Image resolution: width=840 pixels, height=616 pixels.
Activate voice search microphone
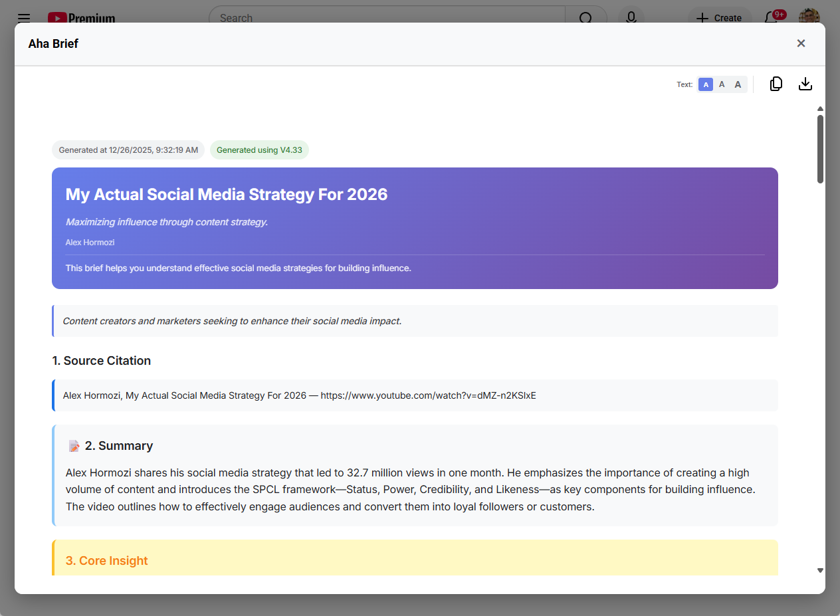(631, 18)
